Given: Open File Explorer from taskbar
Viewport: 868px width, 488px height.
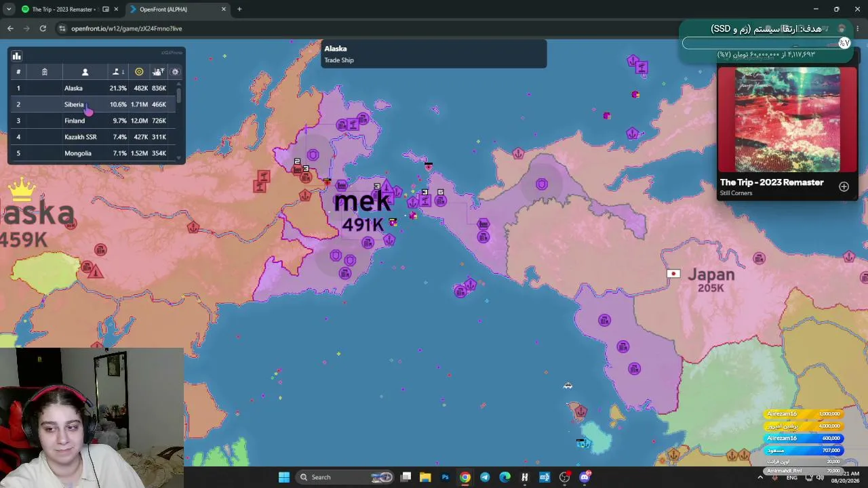Looking at the screenshot, I should 425,477.
